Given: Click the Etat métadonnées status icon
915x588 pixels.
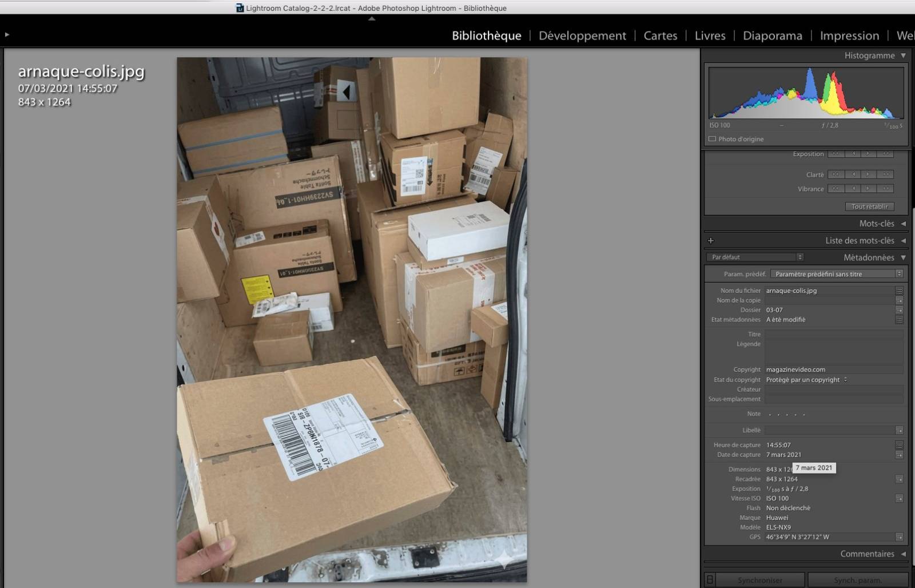Looking at the screenshot, I should tap(899, 320).
